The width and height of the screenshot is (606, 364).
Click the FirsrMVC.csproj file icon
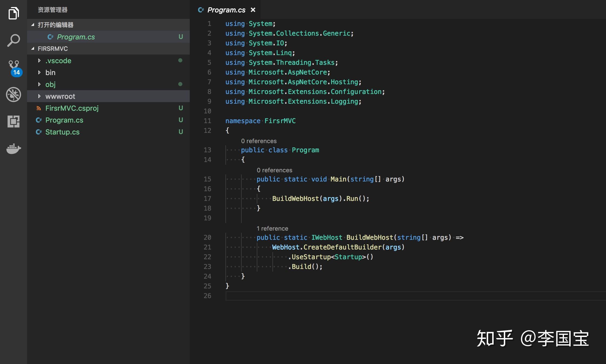coord(39,108)
